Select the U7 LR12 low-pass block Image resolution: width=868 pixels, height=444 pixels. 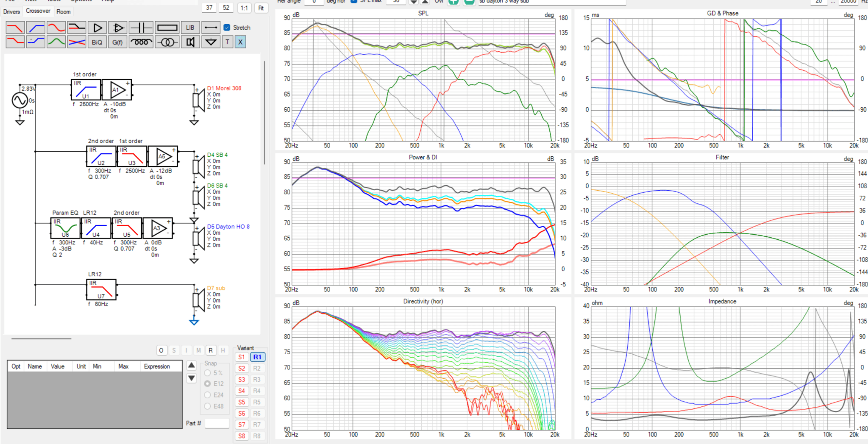pyautogui.click(x=101, y=290)
